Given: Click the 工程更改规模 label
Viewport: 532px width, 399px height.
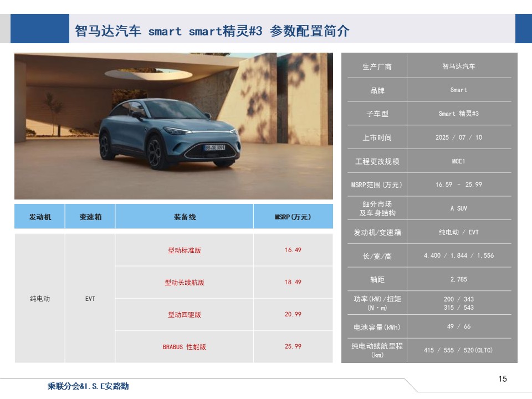Looking at the screenshot, I should point(377,161).
